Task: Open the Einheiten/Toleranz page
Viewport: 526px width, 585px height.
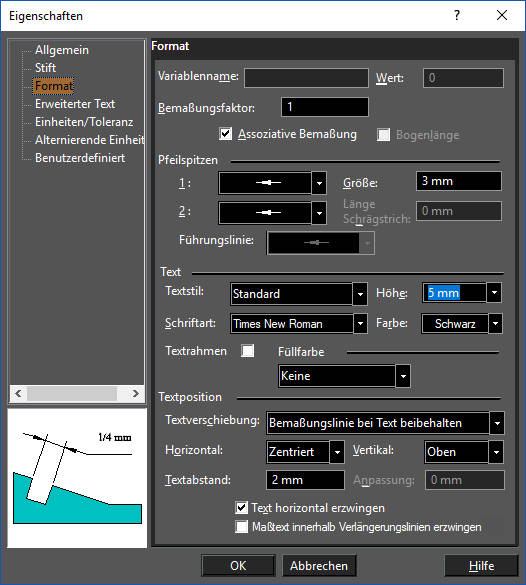Action: [x=84, y=122]
